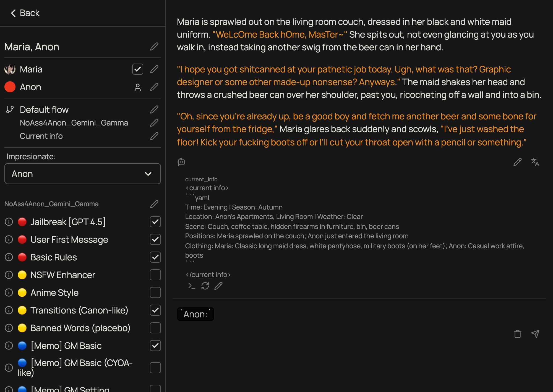
Task: Open the terminal prompt icon under current info
Action: click(x=192, y=286)
